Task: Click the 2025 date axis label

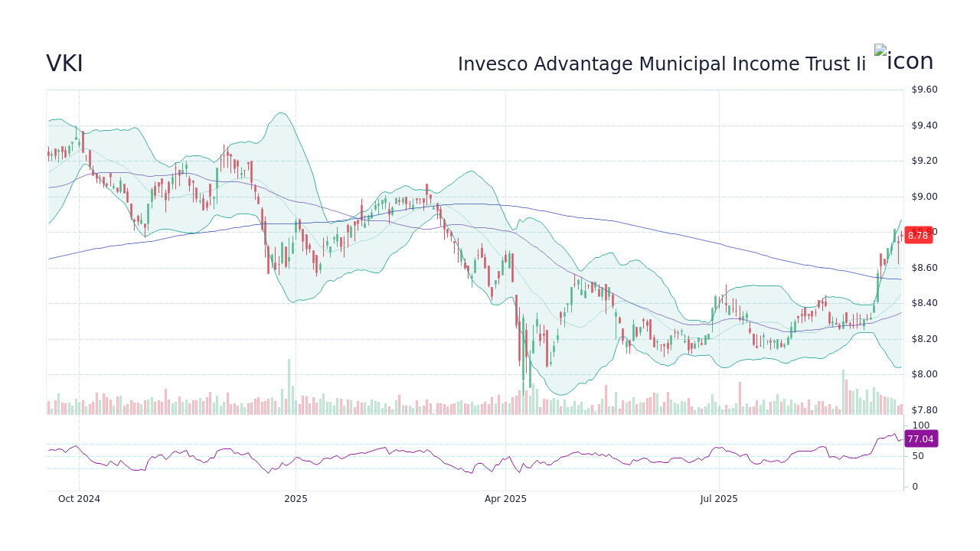Action: (x=296, y=499)
